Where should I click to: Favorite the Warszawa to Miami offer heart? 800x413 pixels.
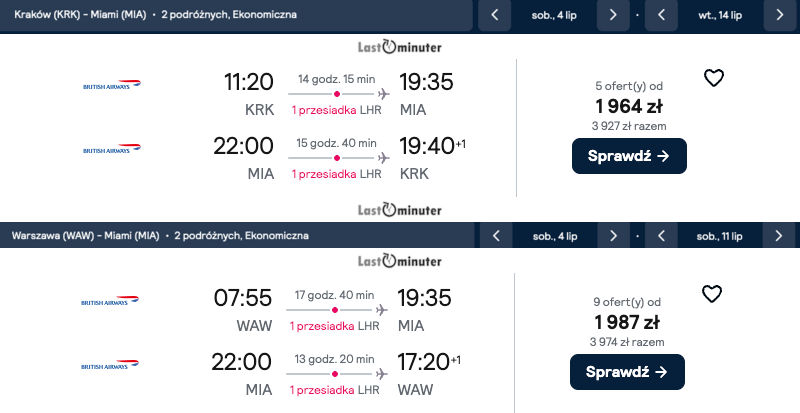coord(712,294)
